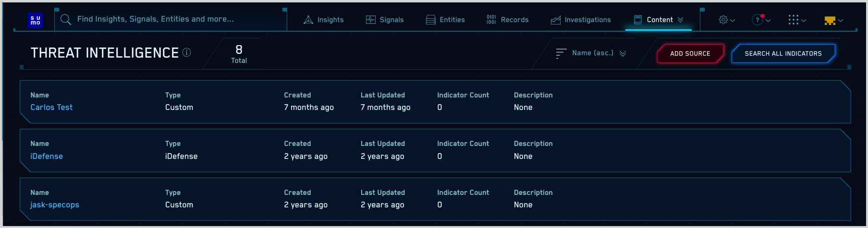Open the jask-specops source
This screenshot has width=868, height=228.
[x=55, y=205]
